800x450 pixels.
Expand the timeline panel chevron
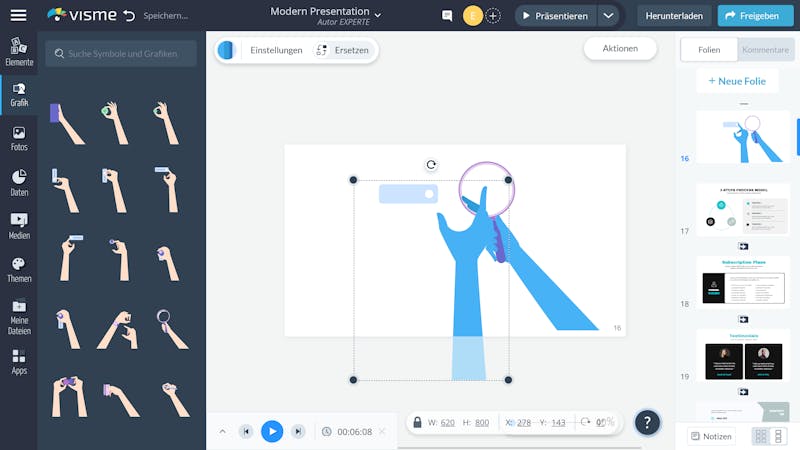(222, 432)
